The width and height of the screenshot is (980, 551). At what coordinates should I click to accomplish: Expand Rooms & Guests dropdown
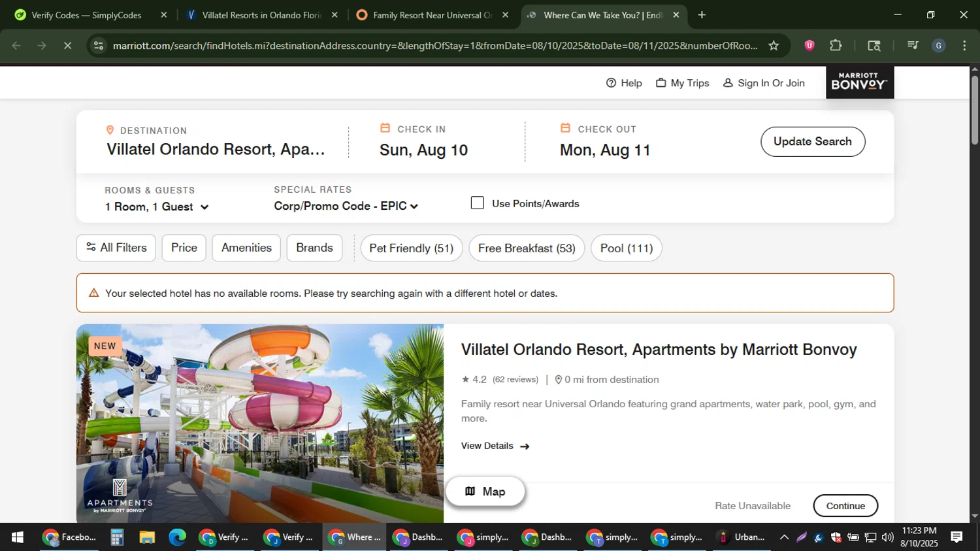click(x=157, y=207)
